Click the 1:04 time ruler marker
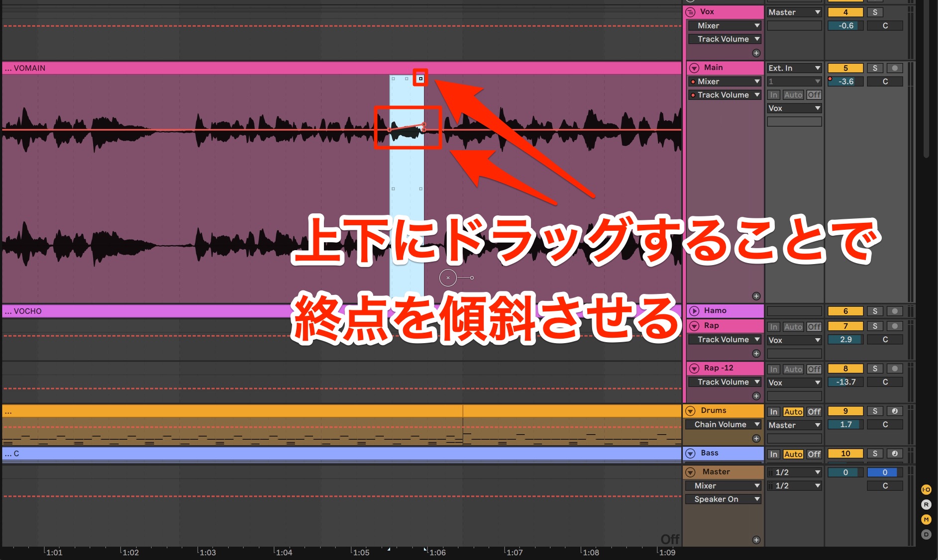 click(x=284, y=553)
